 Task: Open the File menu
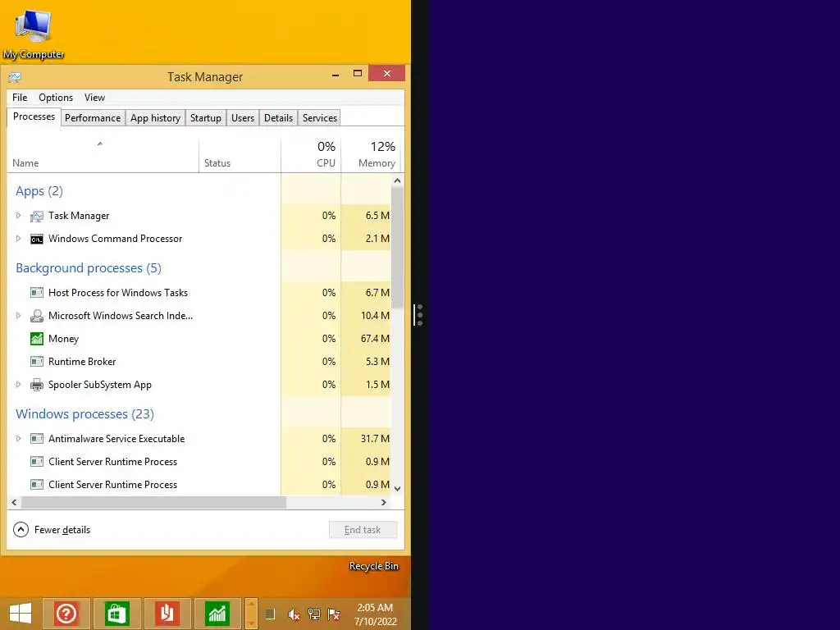(20, 98)
